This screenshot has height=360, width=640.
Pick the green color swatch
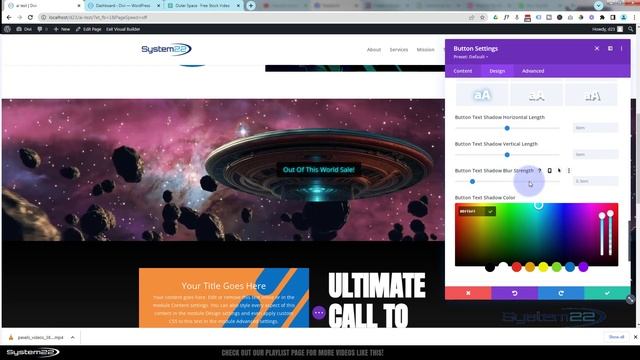pos(557,267)
